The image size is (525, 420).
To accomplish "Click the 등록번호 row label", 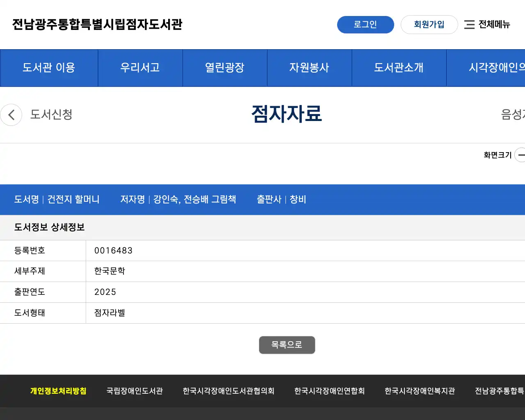I will (30, 251).
